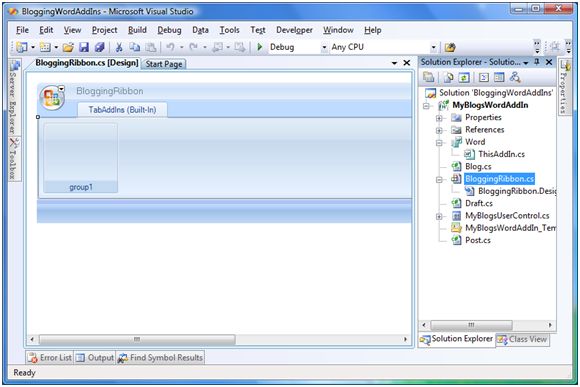Click the Refresh icon in Solution Explorer
The image size is (580, 387).
[x=464, y=77]
